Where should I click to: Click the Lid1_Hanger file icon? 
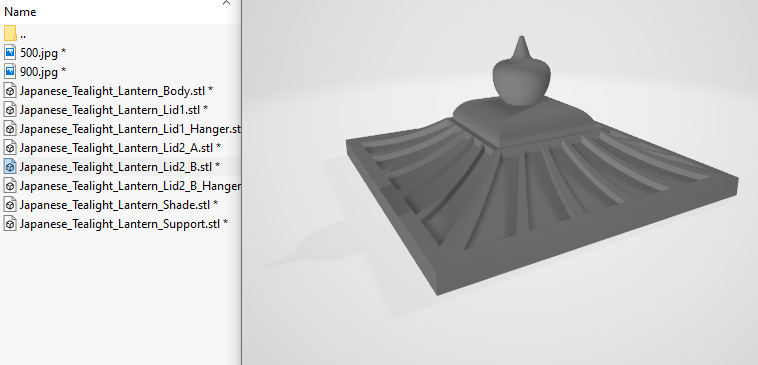point(10,129)
